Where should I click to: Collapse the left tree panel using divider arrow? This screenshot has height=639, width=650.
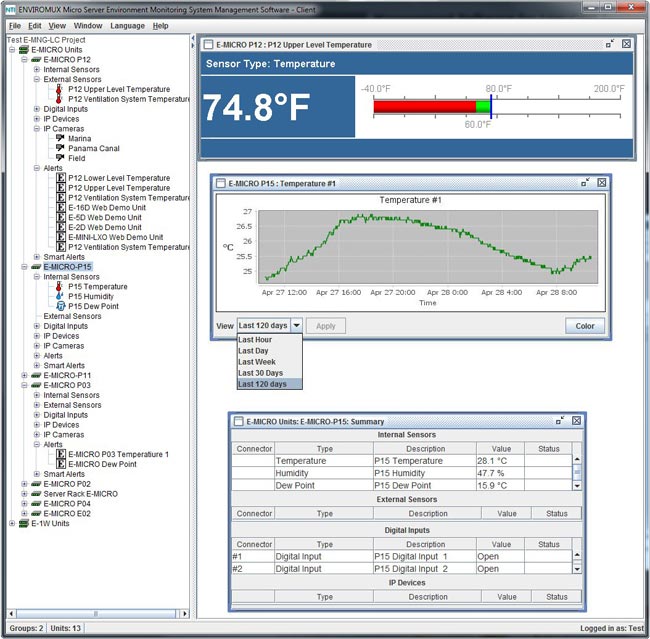point(192,38)
